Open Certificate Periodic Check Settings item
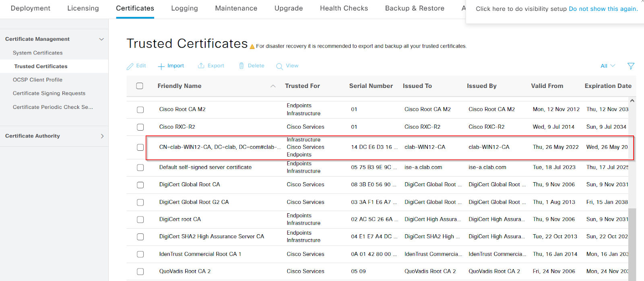The height and width of the screenshot is (281, 644). pyautogui.click(x=53, y=107)
